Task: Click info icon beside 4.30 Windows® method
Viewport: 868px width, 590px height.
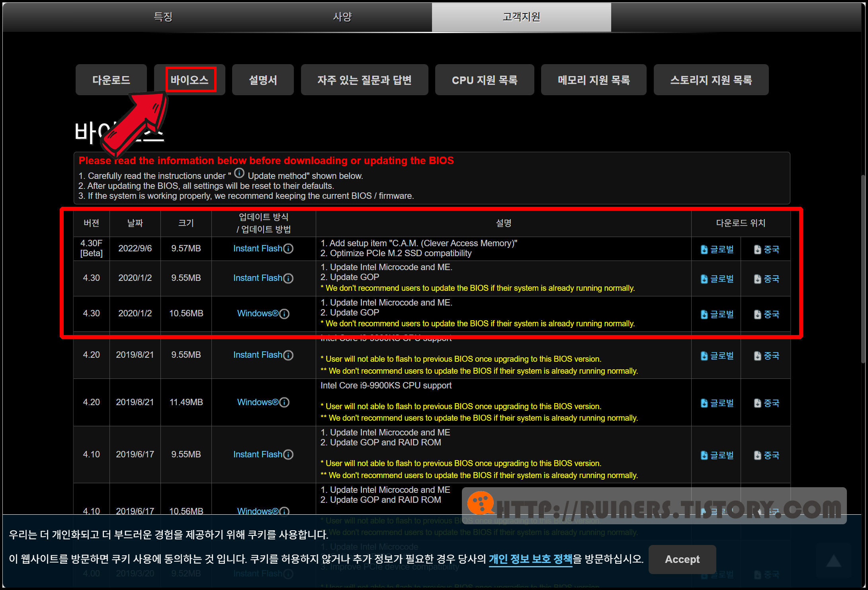Action: coord(284,314)
